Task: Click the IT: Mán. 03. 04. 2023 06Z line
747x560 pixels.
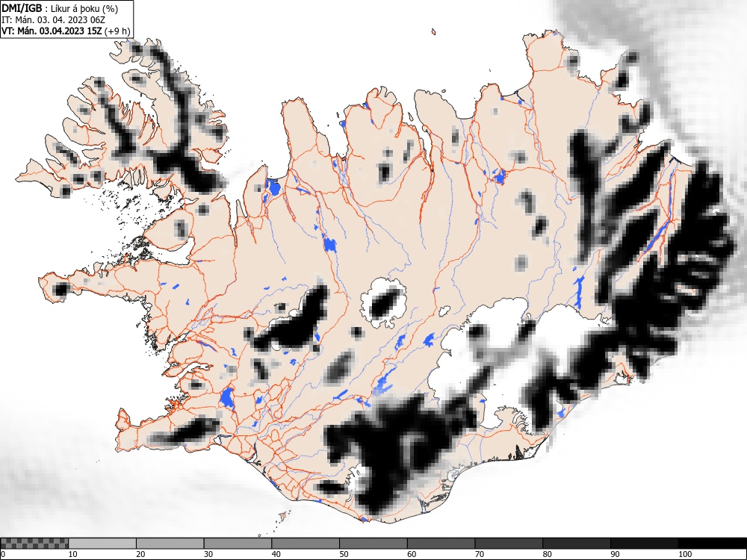Action: point(53,20)
